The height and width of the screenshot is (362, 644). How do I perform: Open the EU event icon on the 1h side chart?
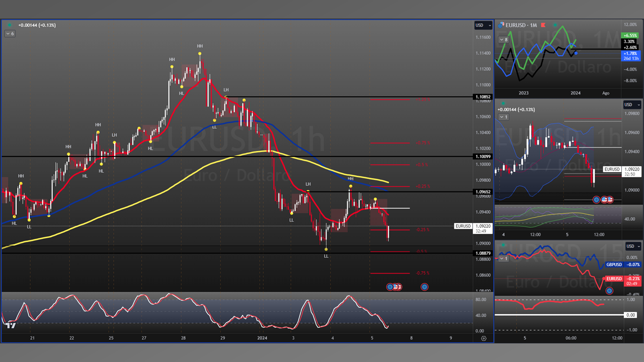tap(597, 200)
